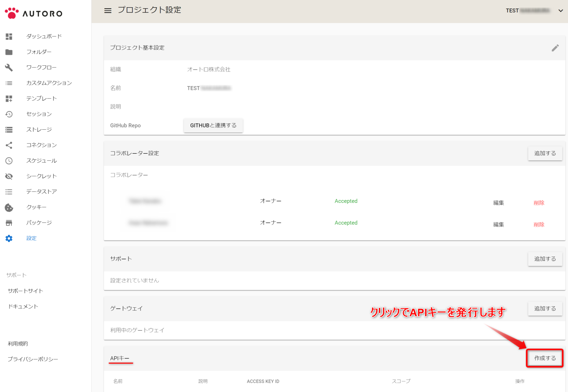This screenshot has width=568, height=392.
Task: Open the ストレージ menu item
Action: pyautogui.click(x=39, y=130)
